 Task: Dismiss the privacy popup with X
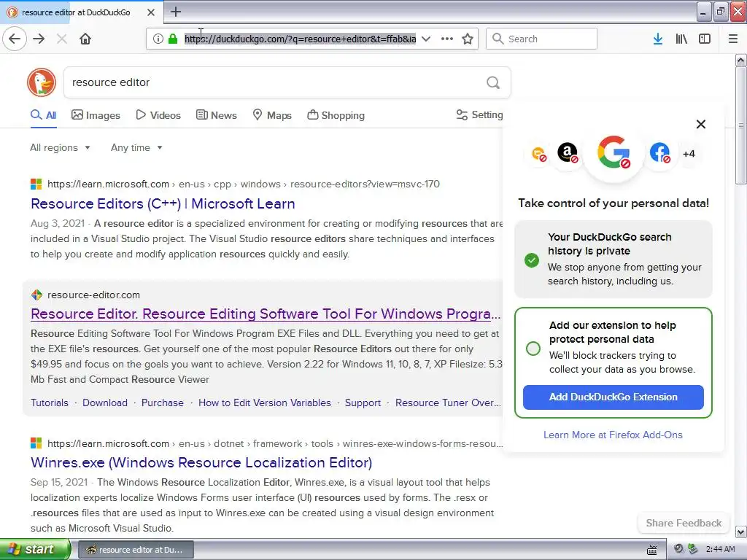[701, 124]
